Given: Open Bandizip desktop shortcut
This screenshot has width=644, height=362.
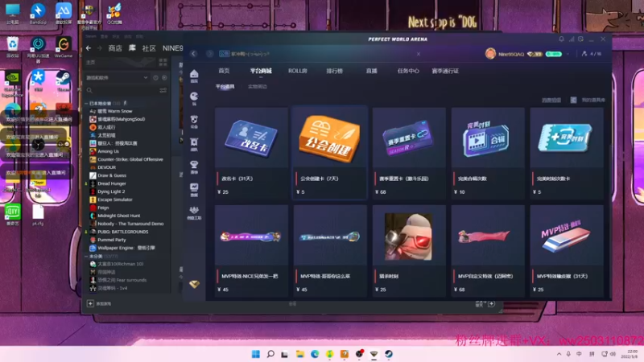Looking at the screenshot, I should pyautogui.click(x=38, y=13).
